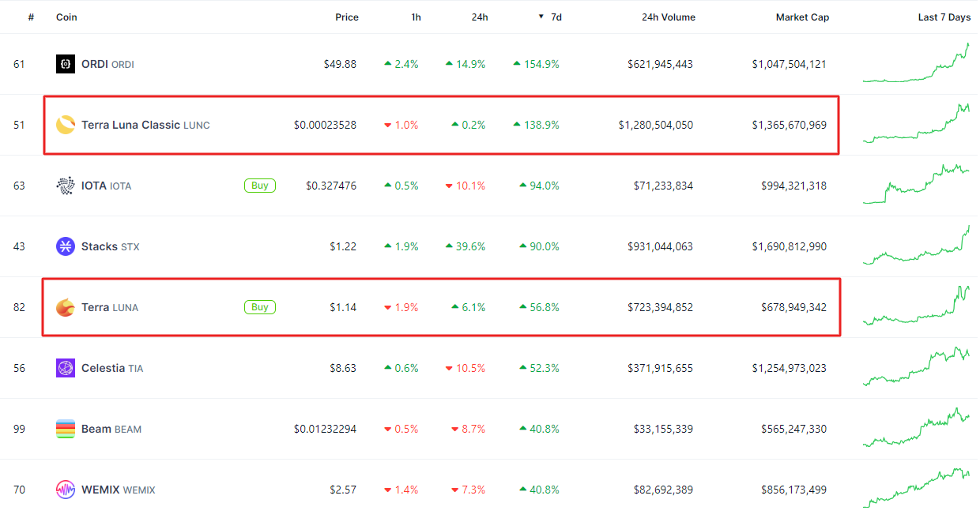
Task: Sort by Market Cap column header
Action: pyautogui.click(x=802, y=17)
